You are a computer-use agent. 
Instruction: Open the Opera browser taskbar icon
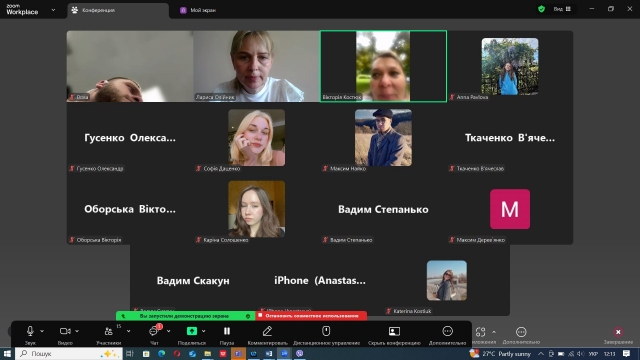click(x=177, y=353)
